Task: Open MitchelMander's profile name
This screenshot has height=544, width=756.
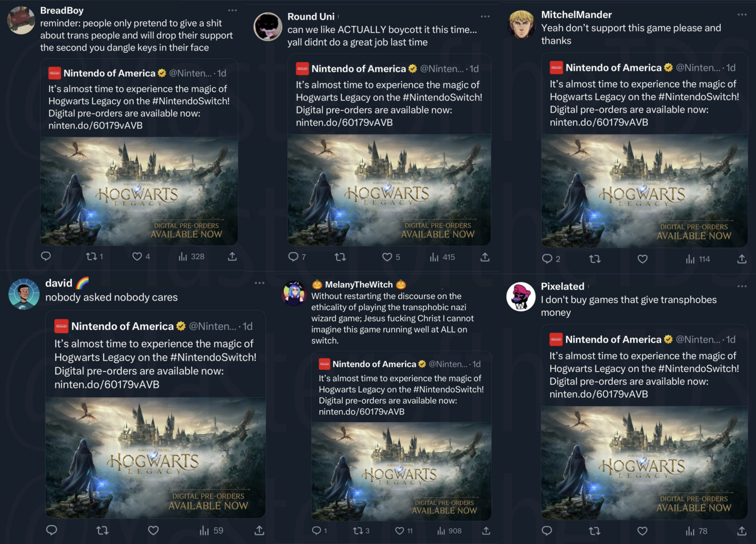Action: click(x=576, y=15)
